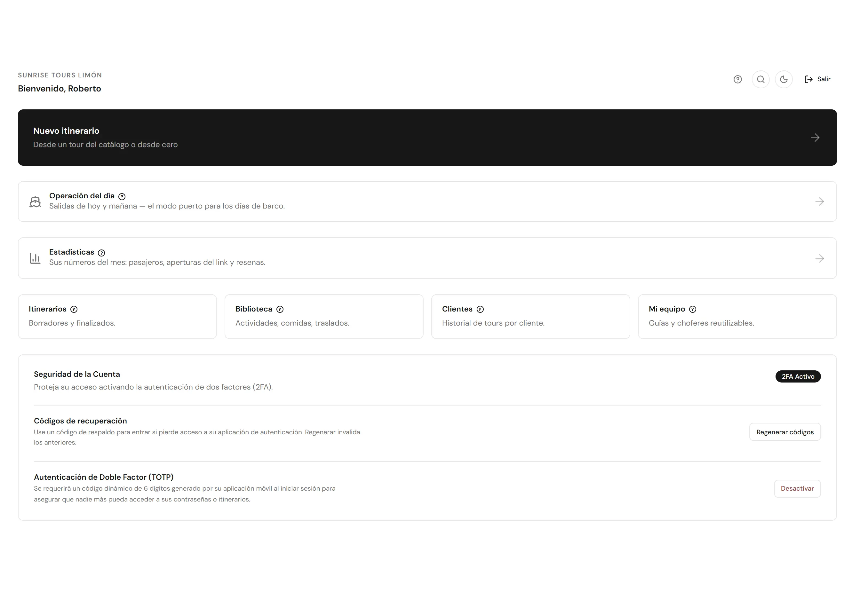Click the arrow on the Estadísticas card
The height and width of the screenshot is (616, 844).
coord(819,258)
